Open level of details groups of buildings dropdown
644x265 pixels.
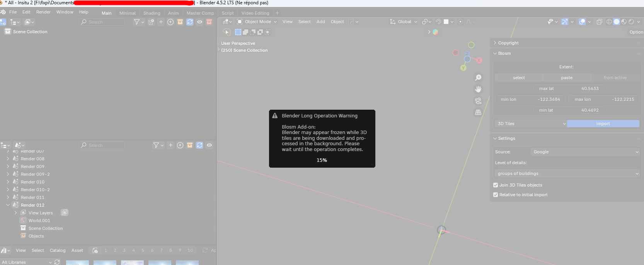click(x=567, y=173)
